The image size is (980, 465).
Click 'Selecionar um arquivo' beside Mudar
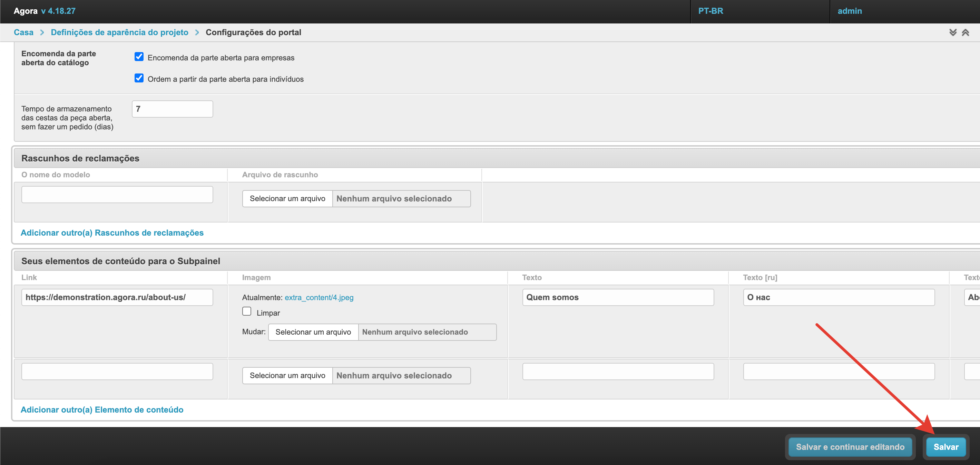click(x=313, y=332)
